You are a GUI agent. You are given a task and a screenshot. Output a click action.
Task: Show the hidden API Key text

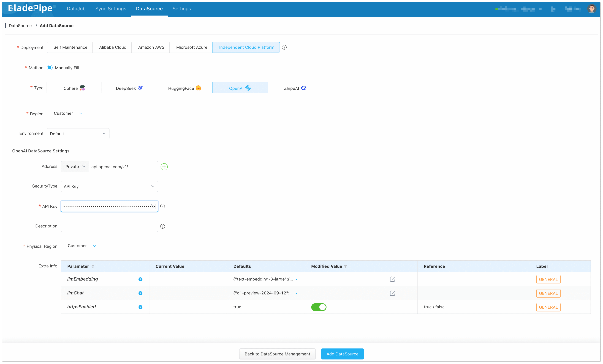click(152, 206)
